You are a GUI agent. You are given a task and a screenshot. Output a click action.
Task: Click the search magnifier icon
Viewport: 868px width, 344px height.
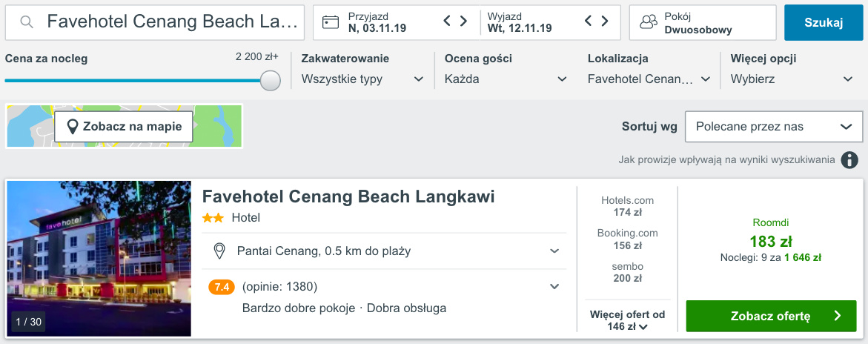pos(27,22)
